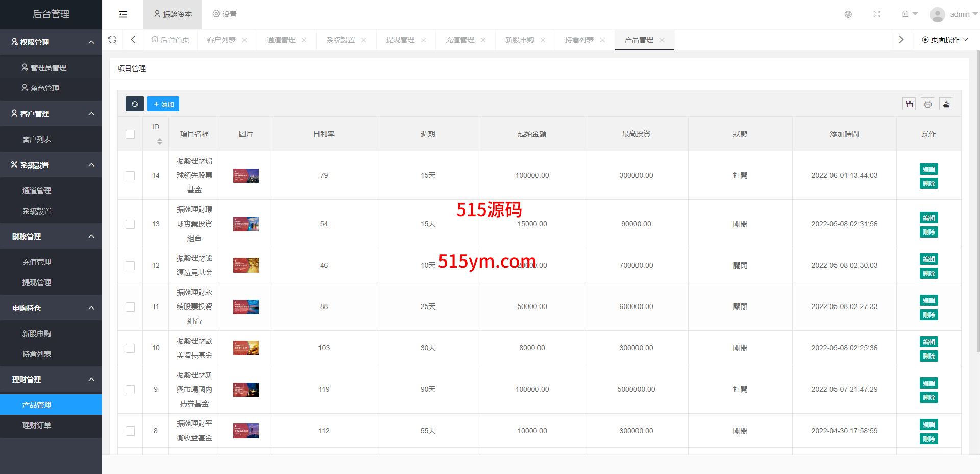Click the print table icon
Image resolution: width=980 pixels, height=474 pixels.
point(927,104)
